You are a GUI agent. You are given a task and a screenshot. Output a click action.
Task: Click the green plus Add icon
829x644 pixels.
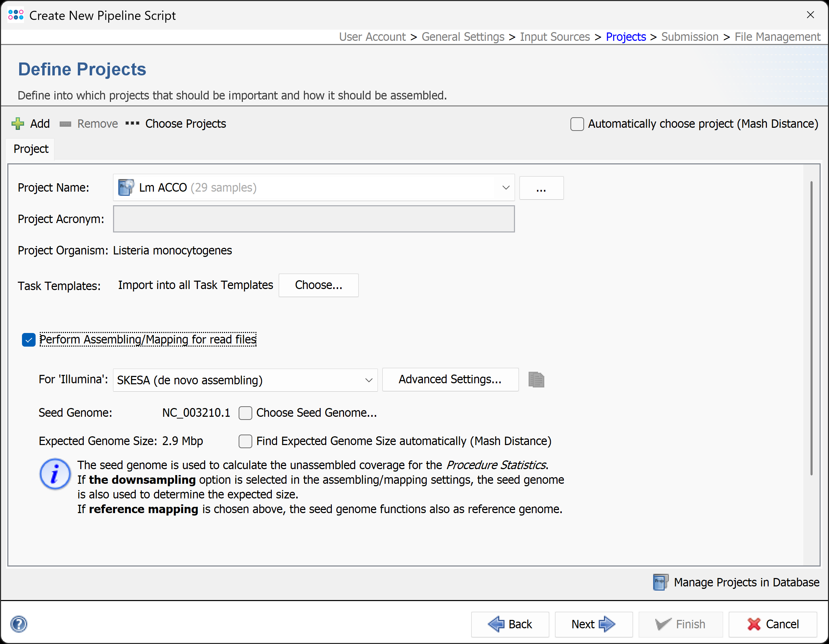click(17, 124)
